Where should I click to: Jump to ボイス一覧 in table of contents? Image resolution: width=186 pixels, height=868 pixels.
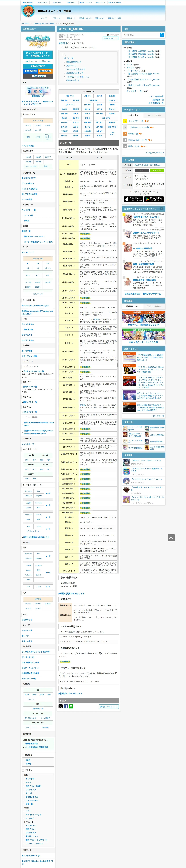69,58
